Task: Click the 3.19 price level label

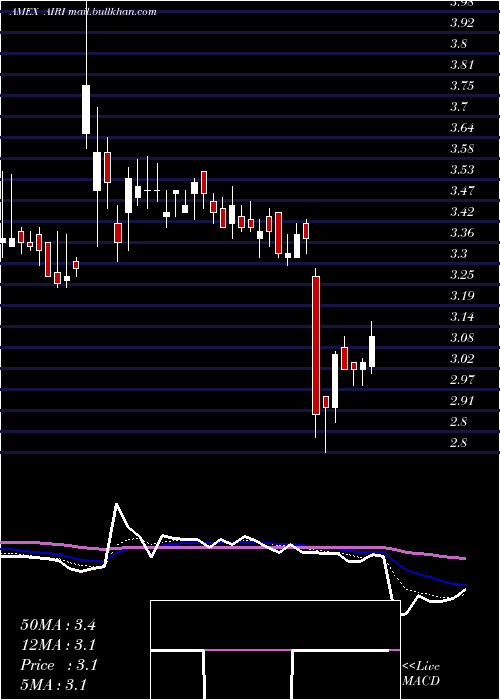Action: coord(462,296)
